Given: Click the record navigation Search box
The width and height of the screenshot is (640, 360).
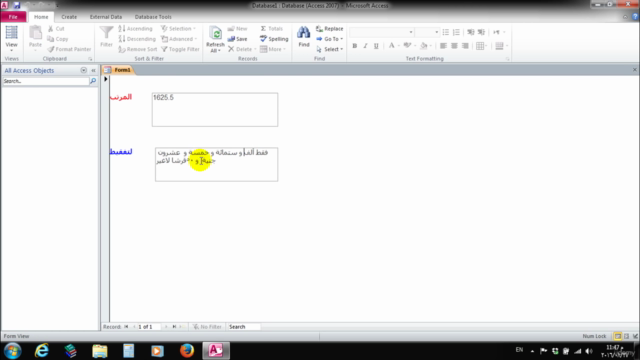Looking at the screenshot, I should 243,327.
